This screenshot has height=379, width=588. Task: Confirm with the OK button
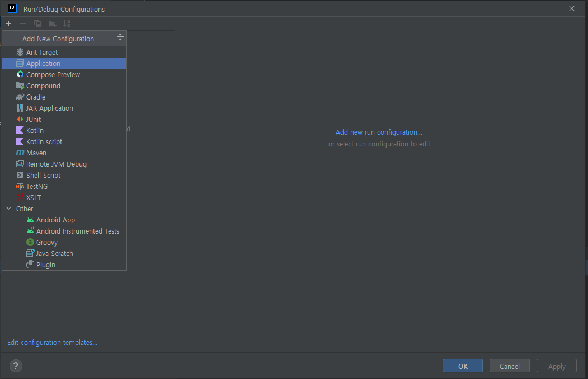(462, 366)
